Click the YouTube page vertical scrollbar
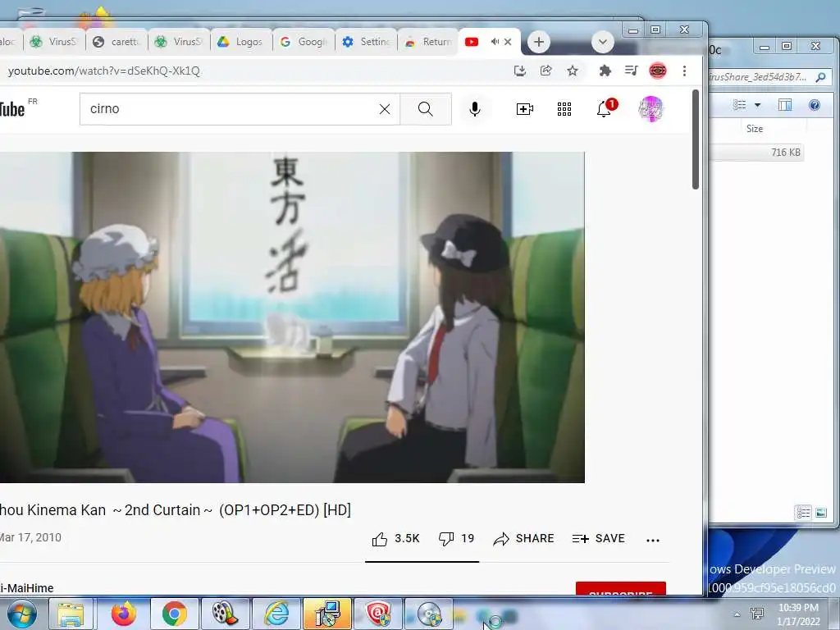The width and height of the screenshot is (840, 630). point(696,139)
